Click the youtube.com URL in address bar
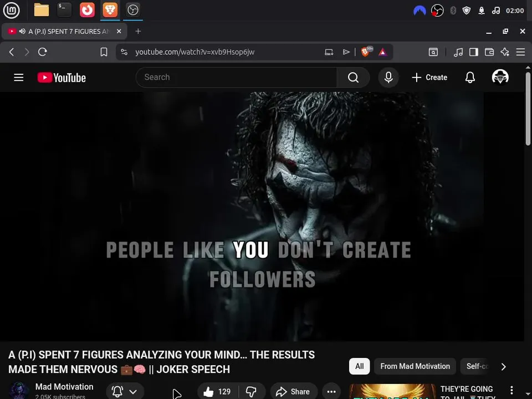 [195, 52]
